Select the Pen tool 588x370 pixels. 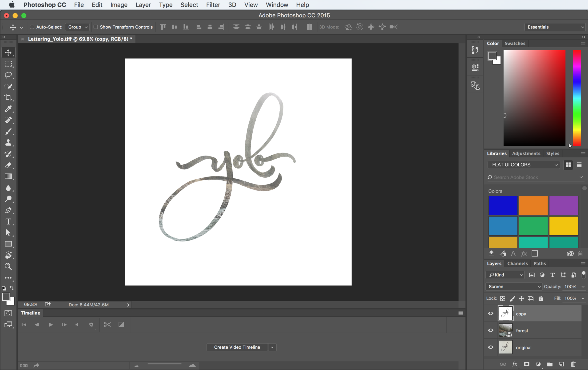[x=8, y=210]
